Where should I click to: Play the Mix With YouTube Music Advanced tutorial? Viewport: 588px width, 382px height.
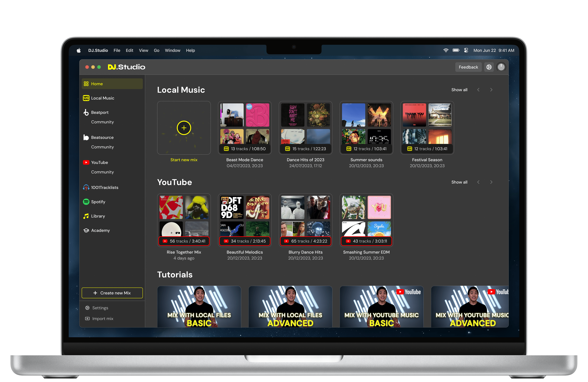[470, 307]
